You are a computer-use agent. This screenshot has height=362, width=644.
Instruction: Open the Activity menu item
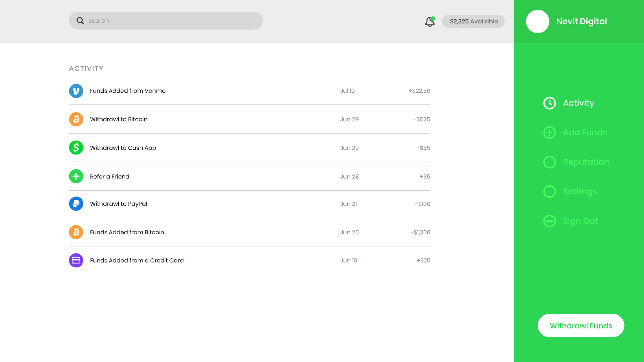(x=578, y=103)
